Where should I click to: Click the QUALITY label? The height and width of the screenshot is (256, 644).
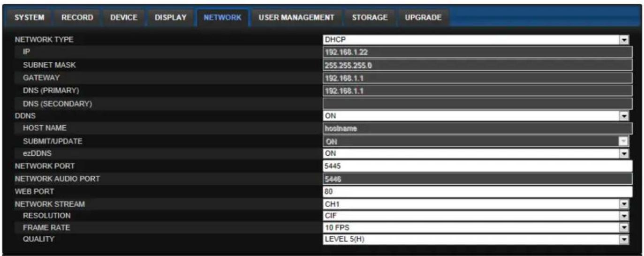pos(38,239)
